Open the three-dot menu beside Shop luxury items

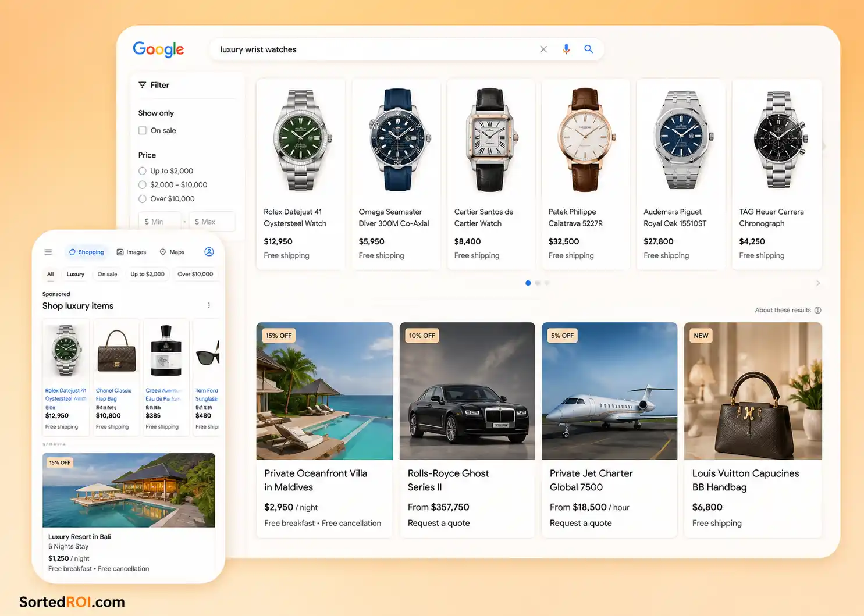coord(209,305)
